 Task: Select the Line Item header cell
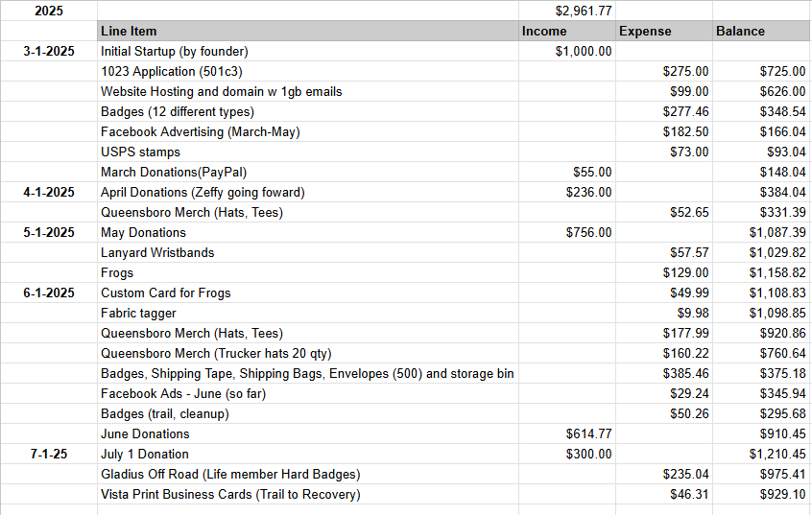(307, 31)
